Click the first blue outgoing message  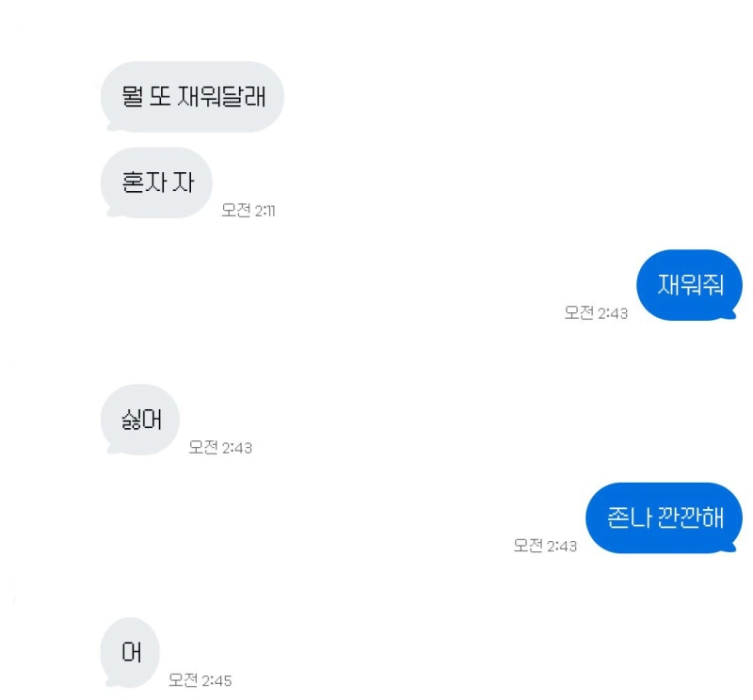tap(689, 285)
